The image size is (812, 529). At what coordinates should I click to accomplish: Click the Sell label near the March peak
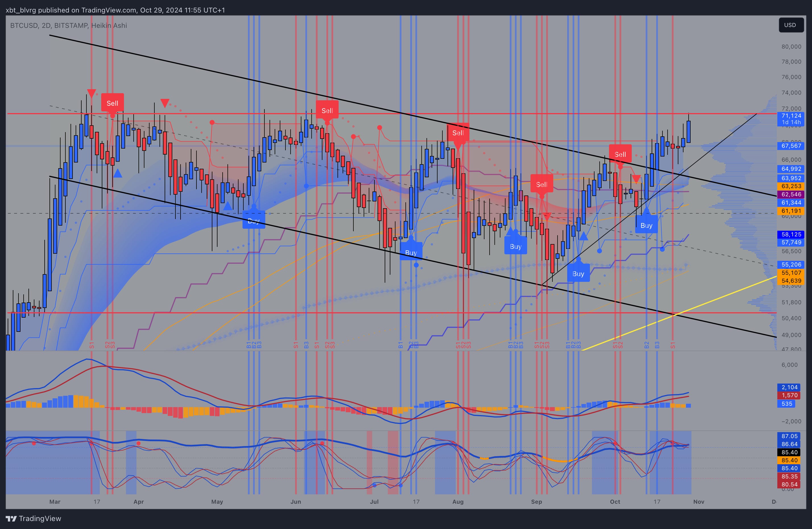[112, 103]
